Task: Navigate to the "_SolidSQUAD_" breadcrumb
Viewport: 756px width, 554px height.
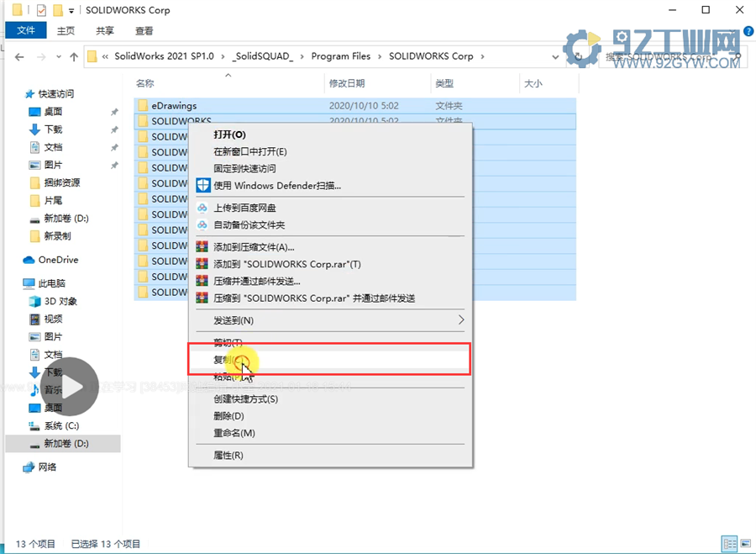Action: [262, 56]
